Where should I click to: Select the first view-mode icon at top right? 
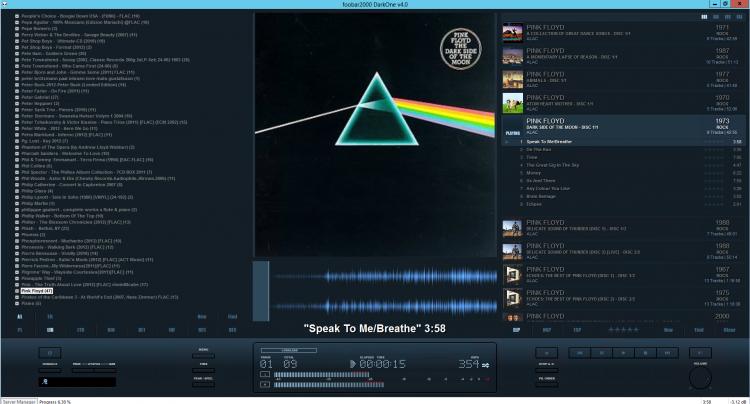tap(704, 17)
